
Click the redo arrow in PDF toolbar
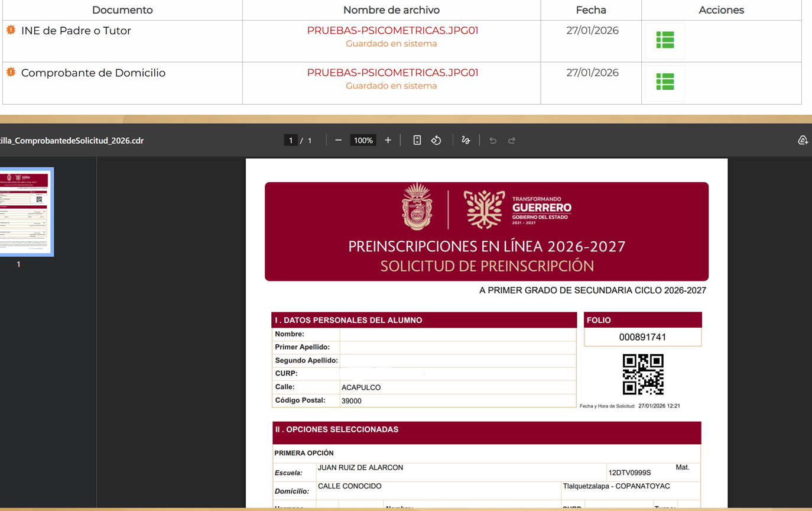tap(512, 140)
